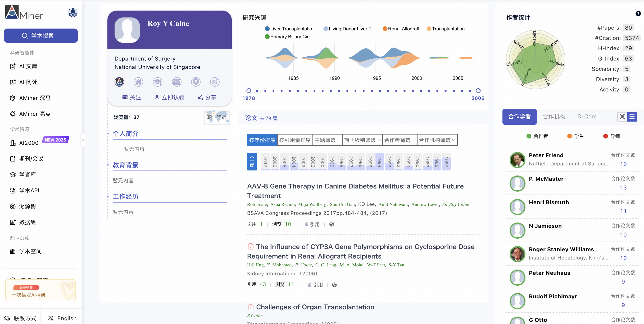
Task: Click the Google Scholar cap icon
Action: [157, 82]
